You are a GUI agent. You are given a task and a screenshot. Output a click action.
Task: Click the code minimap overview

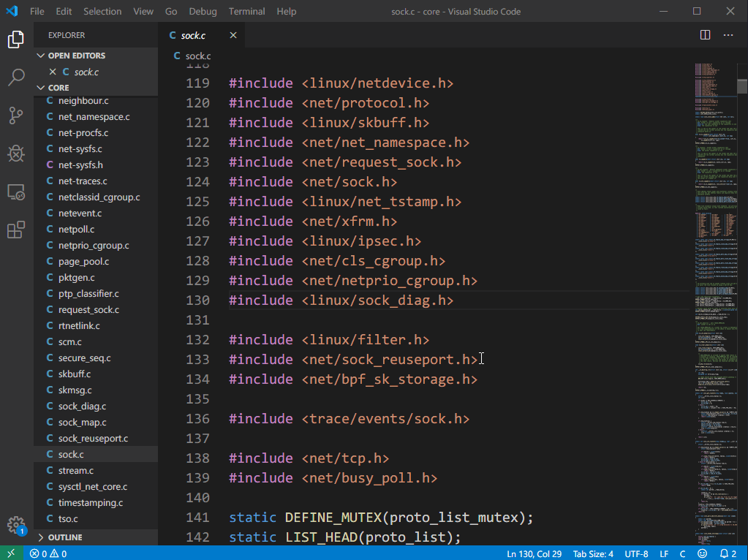click(x=716, y=304)
